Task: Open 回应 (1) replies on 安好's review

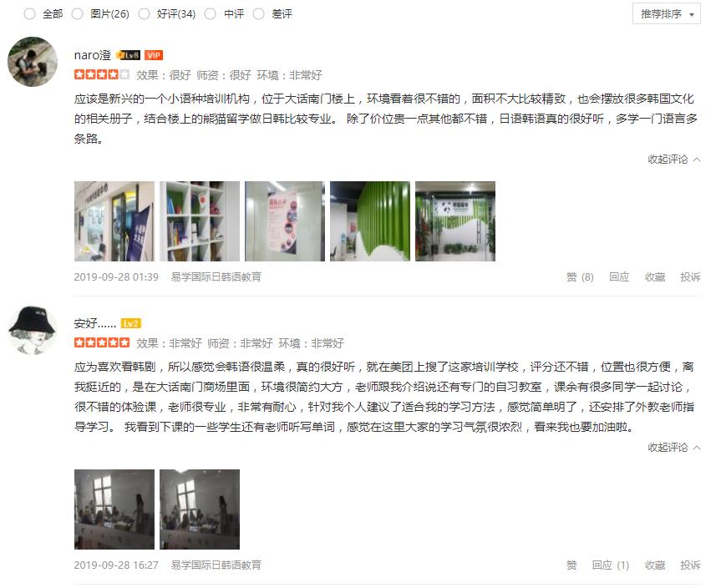Action: click(611, 565)
